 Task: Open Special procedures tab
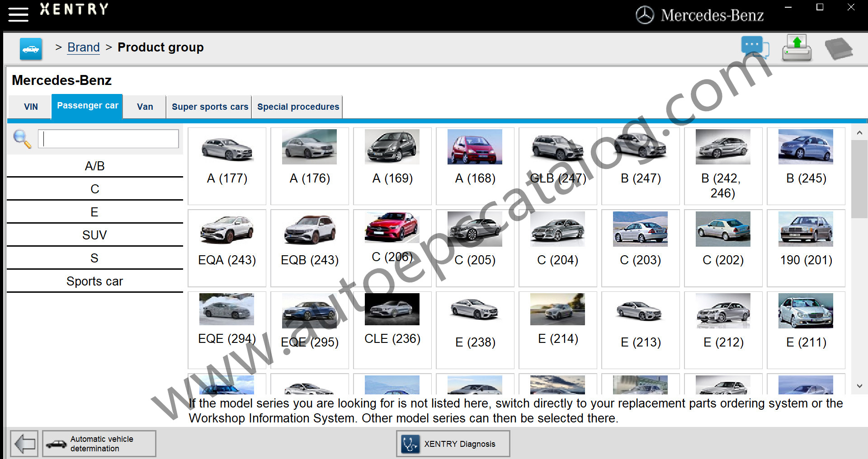298,107
